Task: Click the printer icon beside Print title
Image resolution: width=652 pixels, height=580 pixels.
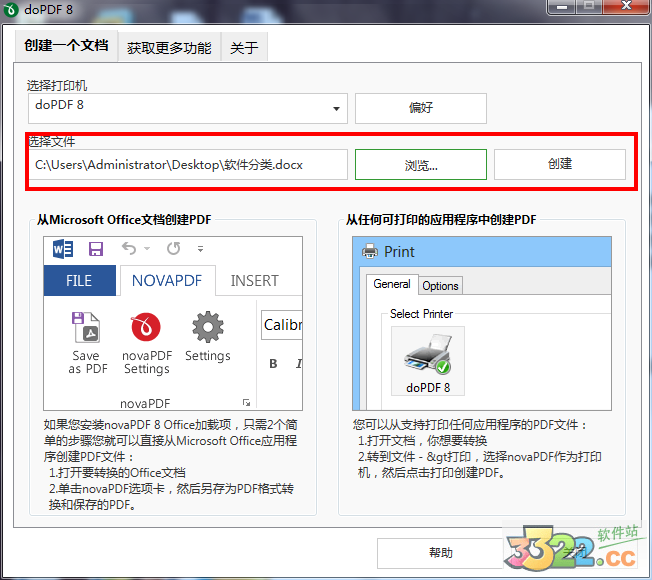Action: coord(370,252)
